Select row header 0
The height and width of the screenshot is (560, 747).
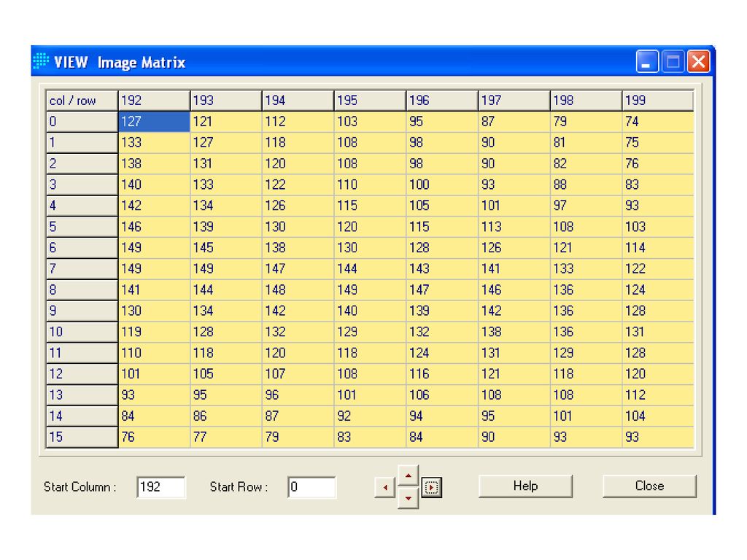[x=82, y=122]
